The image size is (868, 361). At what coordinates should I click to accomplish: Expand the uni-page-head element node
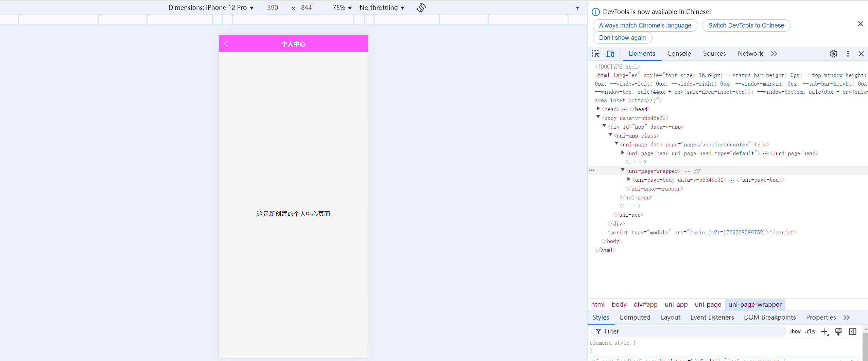pyautogui.click(x=623, y=153)
